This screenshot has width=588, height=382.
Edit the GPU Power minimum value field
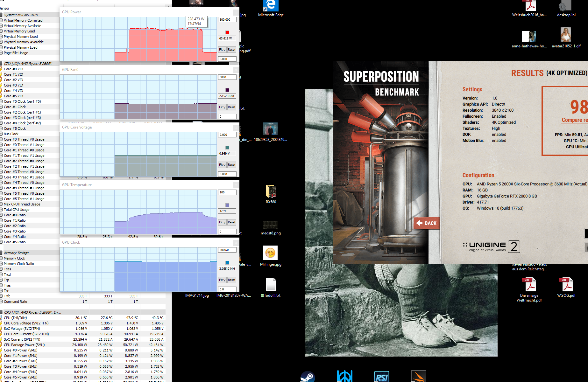point(227,59)
